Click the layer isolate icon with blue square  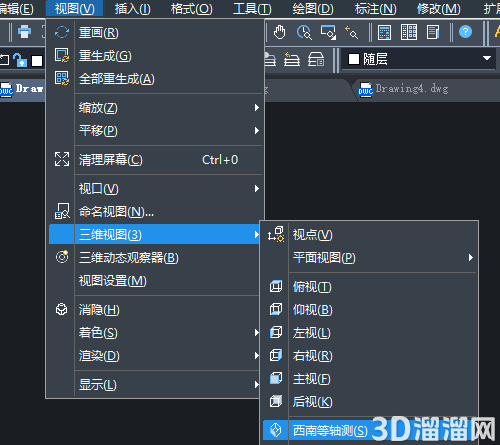316,59
